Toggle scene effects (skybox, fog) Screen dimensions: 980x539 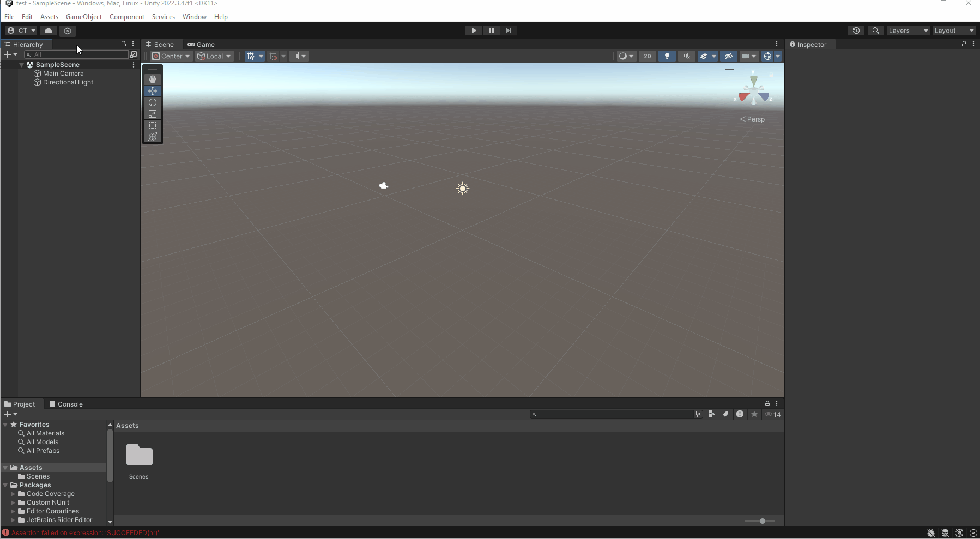click(704, 56)
